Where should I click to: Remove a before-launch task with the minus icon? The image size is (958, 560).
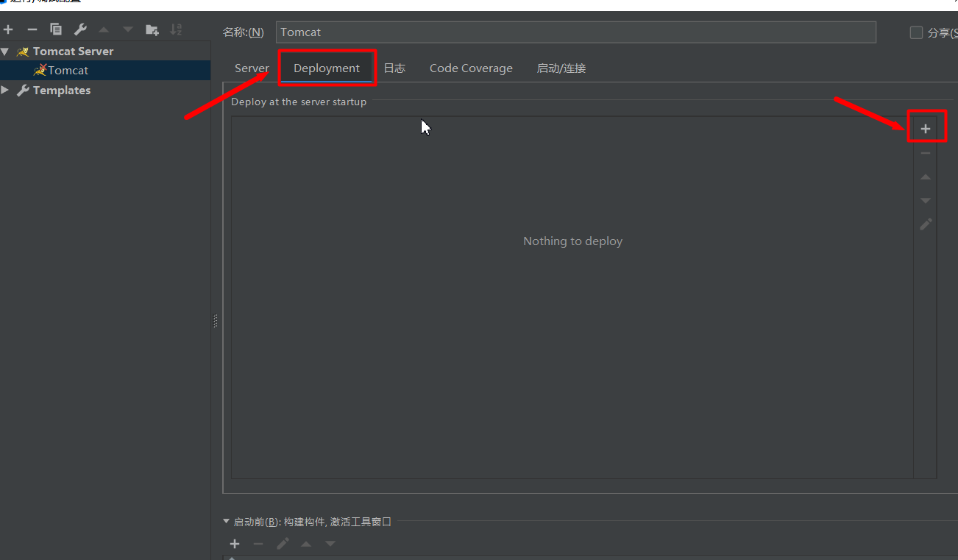point(258,543)
